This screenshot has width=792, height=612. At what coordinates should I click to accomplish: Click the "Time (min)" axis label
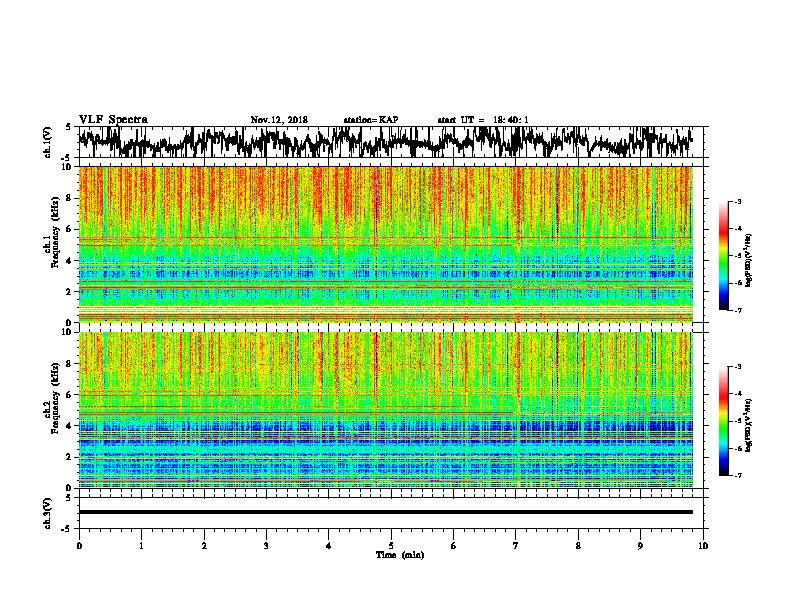click(x=400, y=555)
